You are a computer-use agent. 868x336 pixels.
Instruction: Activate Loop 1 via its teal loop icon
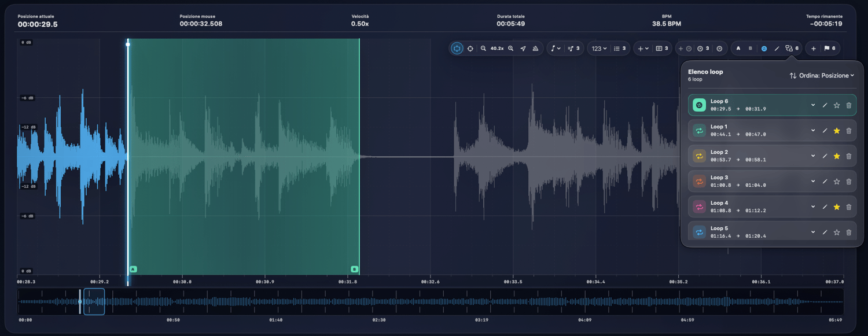(699, 131)
